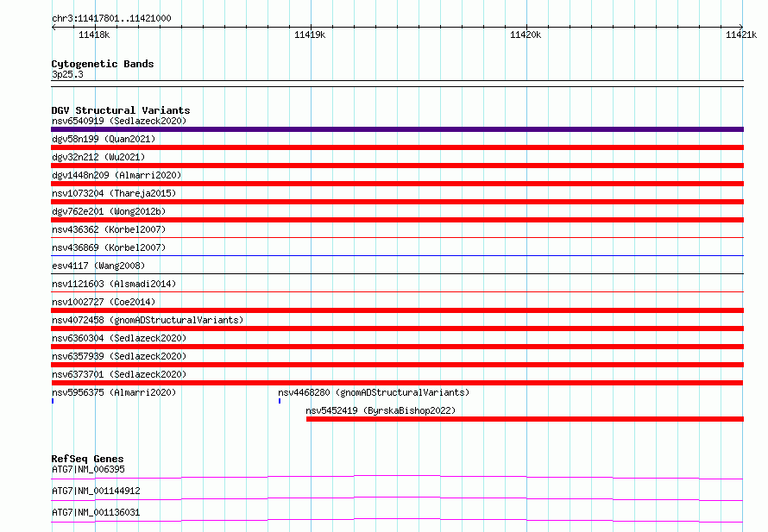Image resolution: width=768 pixels, height=532 pixels.
Task: Open the esv4117 (Wang2008) variant label
Action: pos(98,266)
